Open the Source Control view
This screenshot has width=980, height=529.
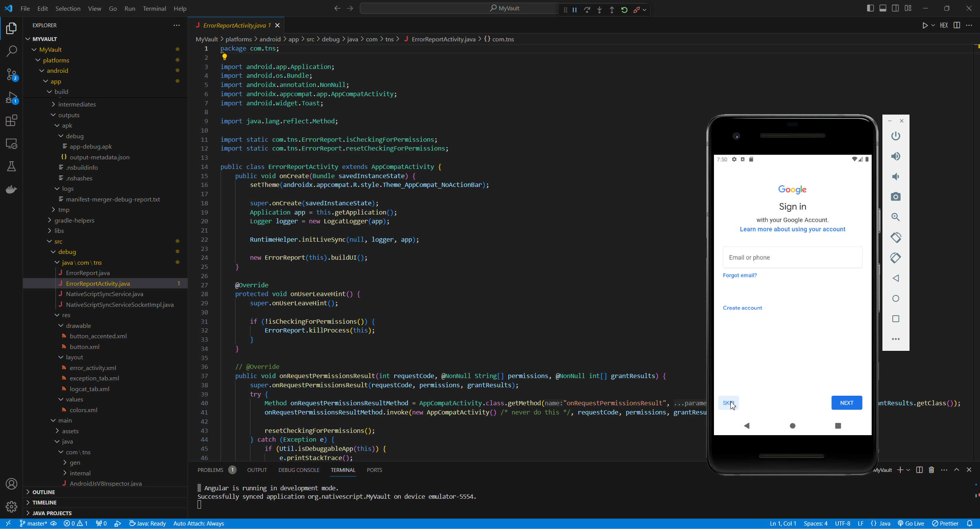point(11,74)
